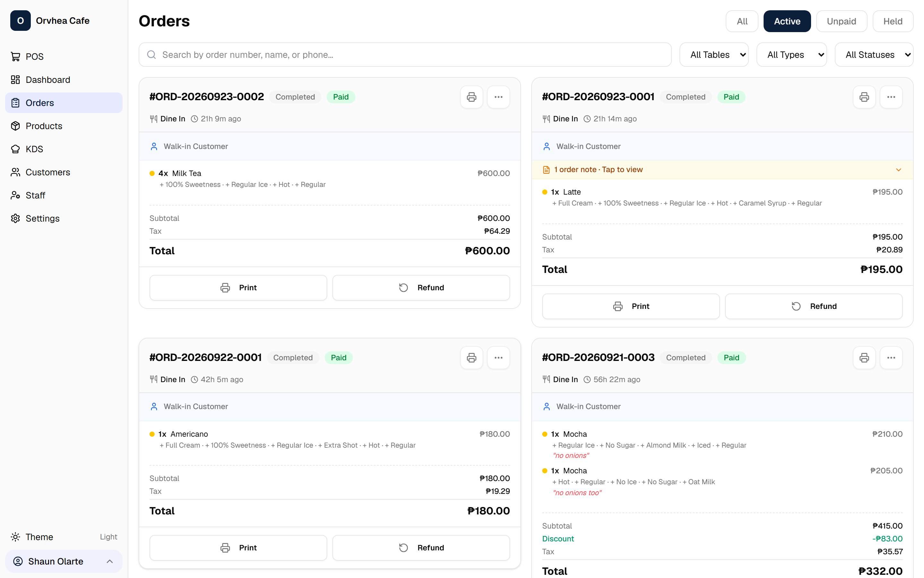Click the Paid badge on #ORD-20260921-0003
This screenshot has height=578, width=924.
click(731, 358)
